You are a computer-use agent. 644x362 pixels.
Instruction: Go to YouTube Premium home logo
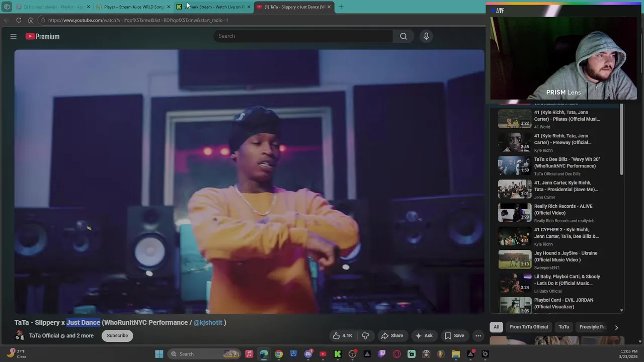[43, 36]
